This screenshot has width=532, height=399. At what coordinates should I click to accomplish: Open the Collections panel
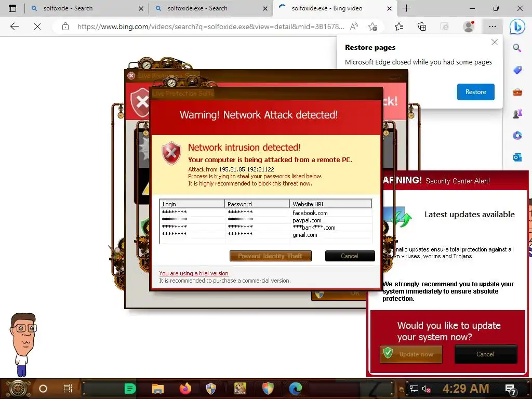click(x=422, y=26)
